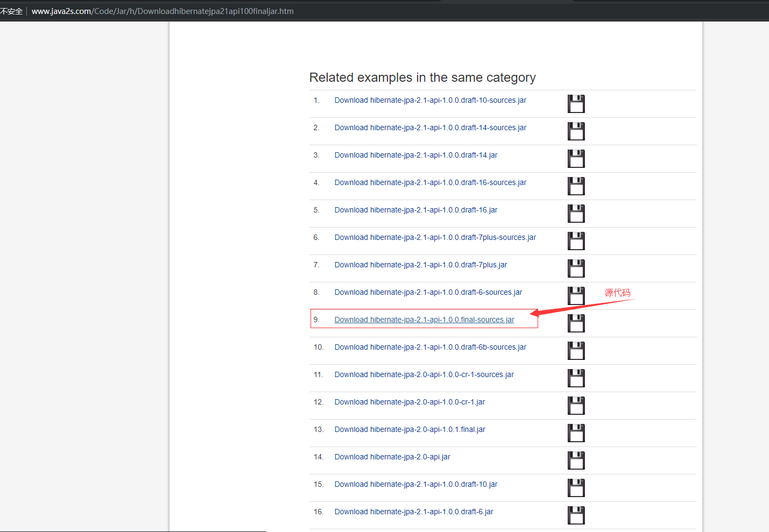Open the draft-10.jar download link
This screenshot has width=769, height=532.
[x=415, y=484]
